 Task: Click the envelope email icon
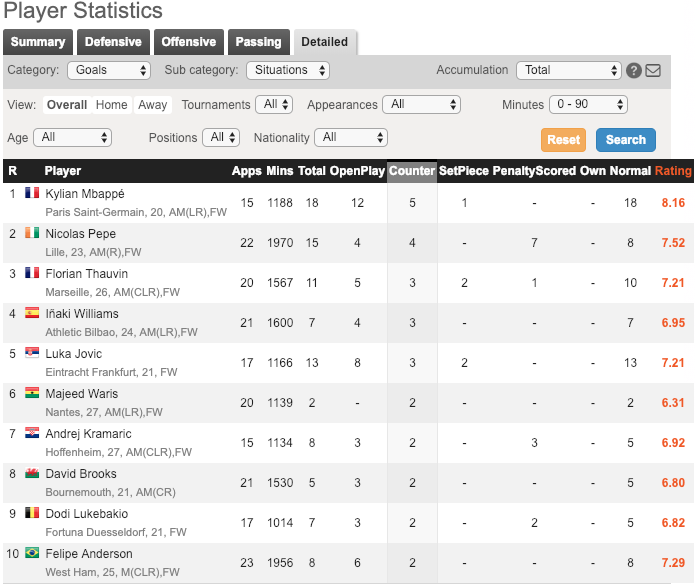click(x=653, y=71)
